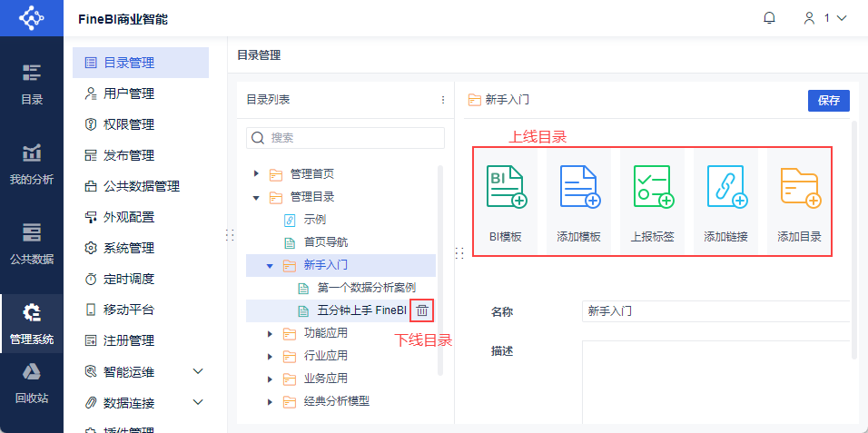Select 目录管理 menu item
868x433 pixels.
(x=141, y=63)
